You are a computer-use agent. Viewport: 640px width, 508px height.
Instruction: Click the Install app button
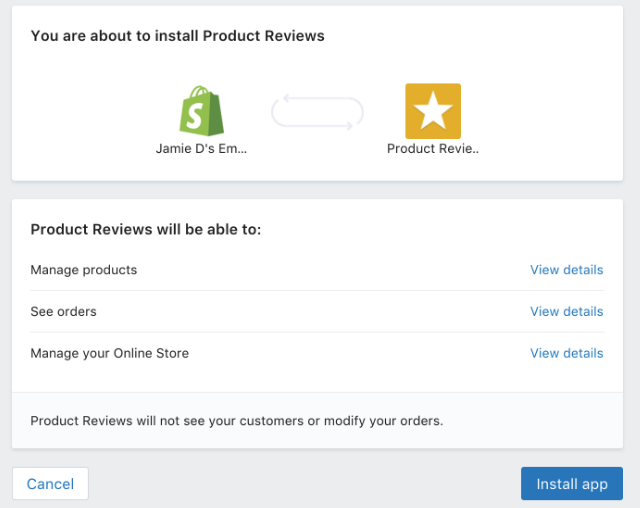[x=572, y=484]
